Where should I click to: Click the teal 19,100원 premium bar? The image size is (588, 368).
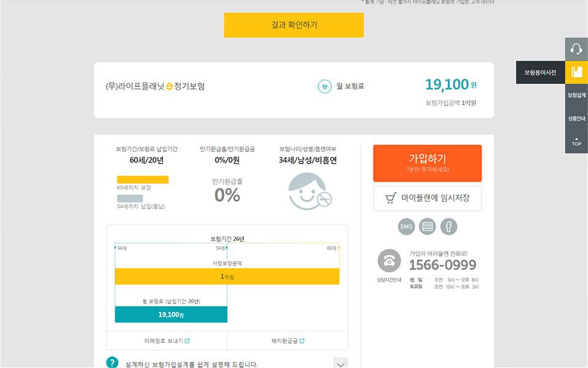(x=171, y=315)
